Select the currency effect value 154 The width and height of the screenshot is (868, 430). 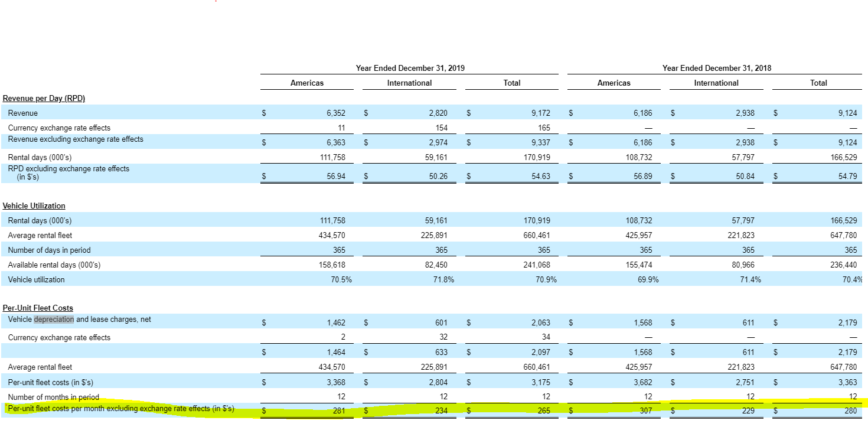point(441,128)
